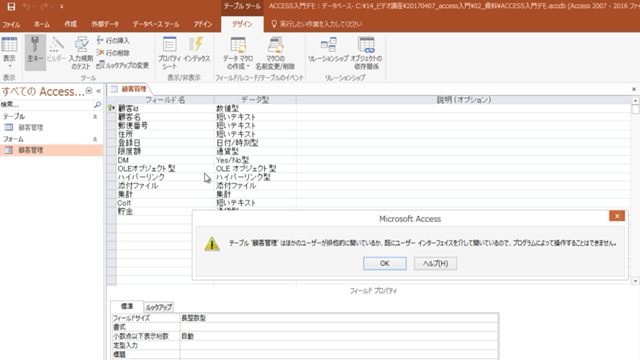Click the Yes/No型 data type cell
The width and height of the screenshot is (640, 360).
(255, 160)
